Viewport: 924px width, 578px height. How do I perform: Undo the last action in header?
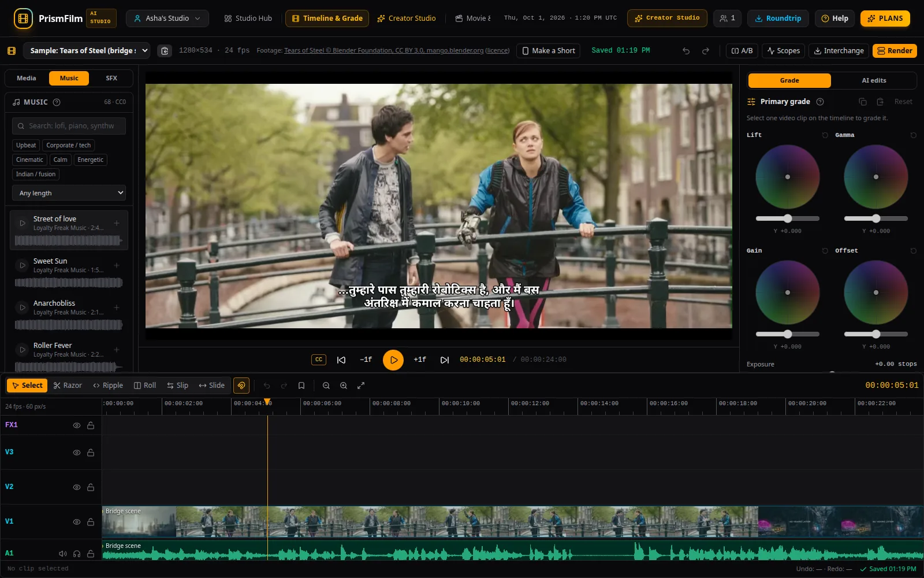pyautogui.click(x=686, y=51)
